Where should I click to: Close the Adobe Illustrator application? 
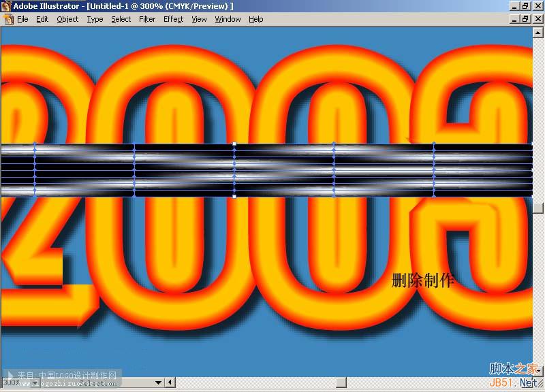pyautogui.click(x=538, y=6)
